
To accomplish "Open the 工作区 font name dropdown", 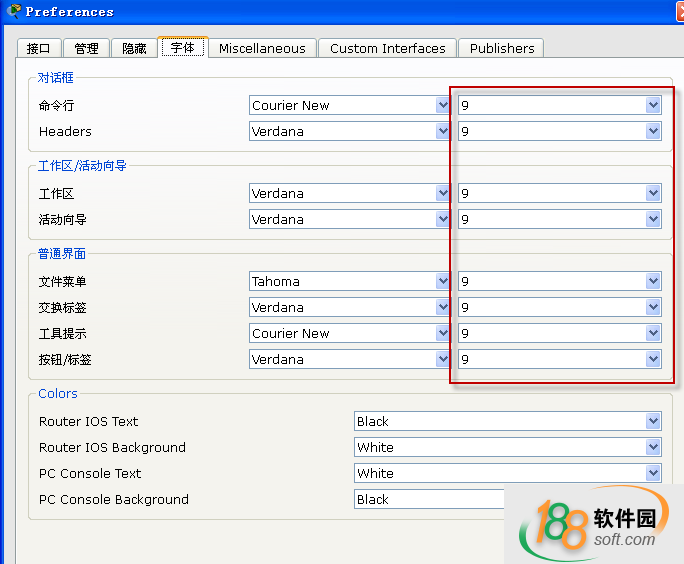I will click(x=350, y=193).
